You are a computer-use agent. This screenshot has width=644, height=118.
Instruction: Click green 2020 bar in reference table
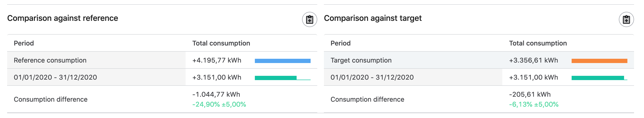point(275,78)
